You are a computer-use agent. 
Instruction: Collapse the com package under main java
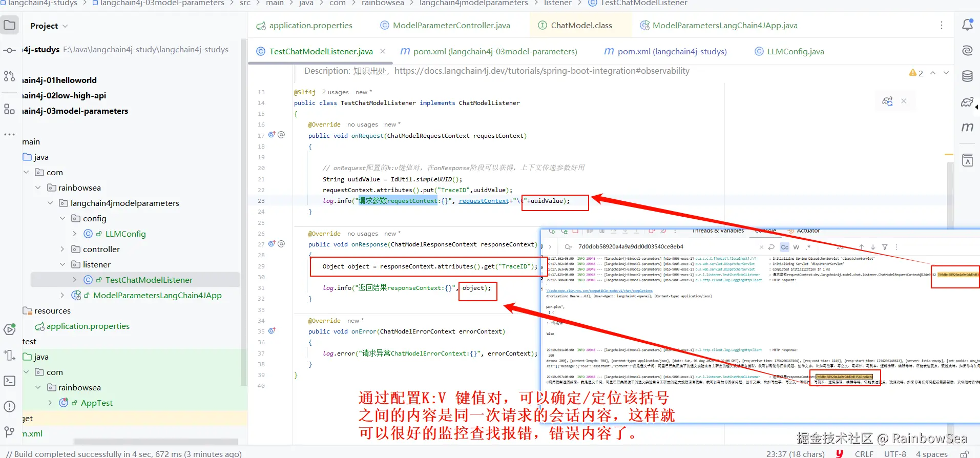click(x=26, y=172)
